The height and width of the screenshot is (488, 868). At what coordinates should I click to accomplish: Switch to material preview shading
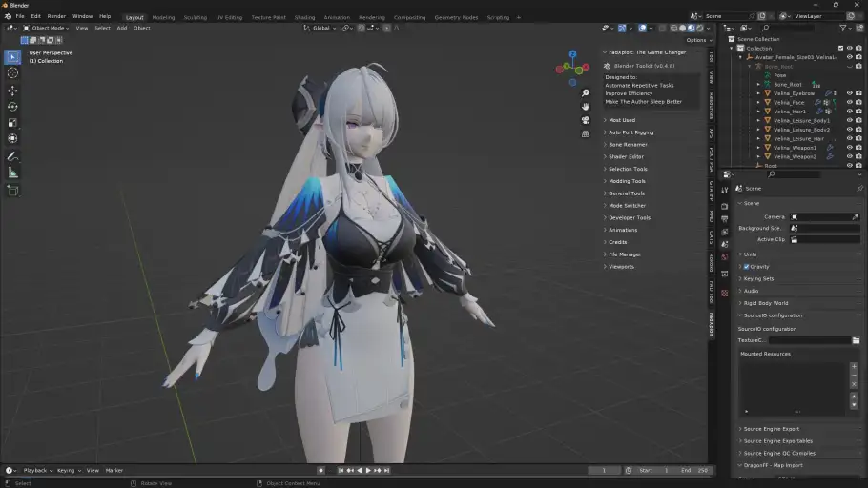pyautogui.click(x=692, y=28)
